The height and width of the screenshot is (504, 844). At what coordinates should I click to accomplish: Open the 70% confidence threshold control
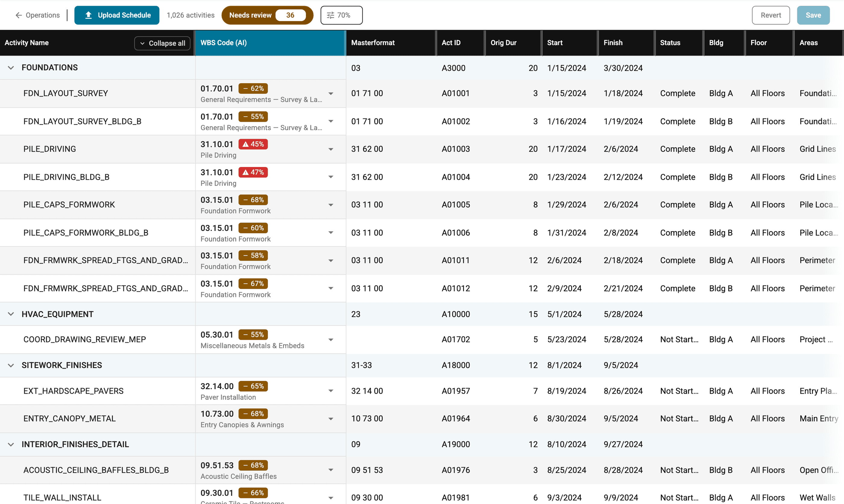click(341, 15)
